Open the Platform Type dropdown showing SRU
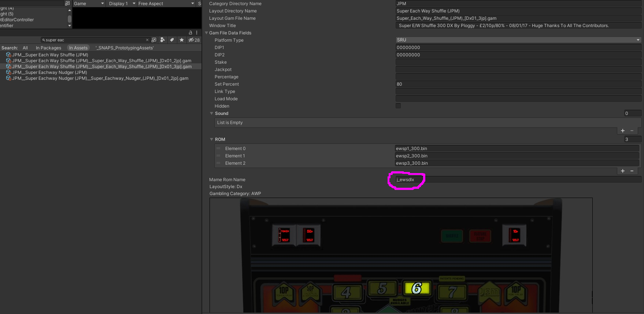This screenshot has height=314, width=644. point(518,40)
